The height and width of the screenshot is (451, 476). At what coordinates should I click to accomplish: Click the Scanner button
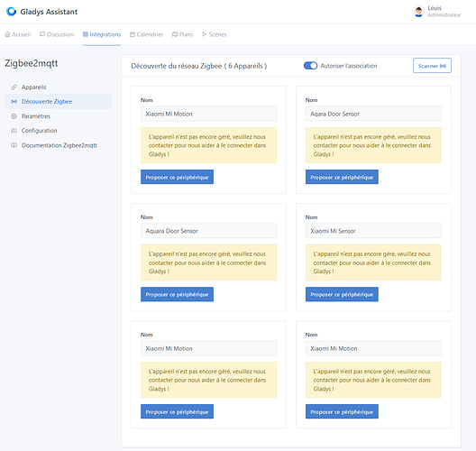coord(432,66)
